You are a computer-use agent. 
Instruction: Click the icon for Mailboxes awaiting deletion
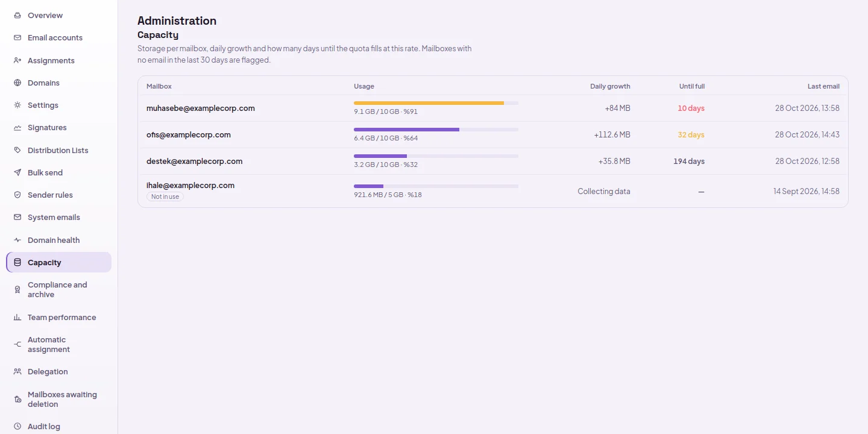(17, 399)
